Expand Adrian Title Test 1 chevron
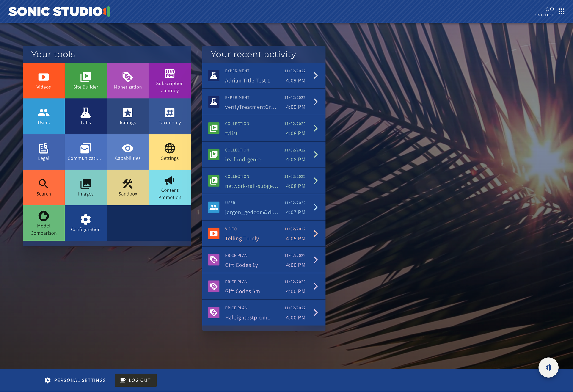This screenshot has width=573, height=392. 315,76
